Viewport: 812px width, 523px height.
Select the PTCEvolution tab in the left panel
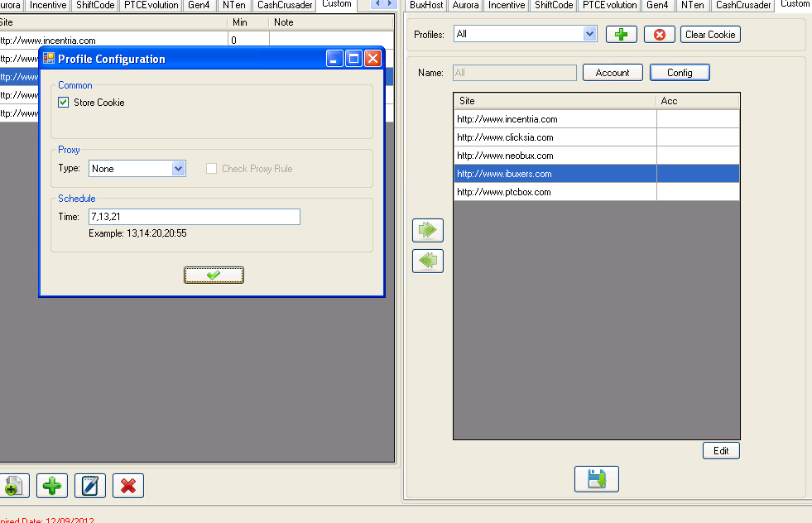pyautogui.click(x=151, y=5)
